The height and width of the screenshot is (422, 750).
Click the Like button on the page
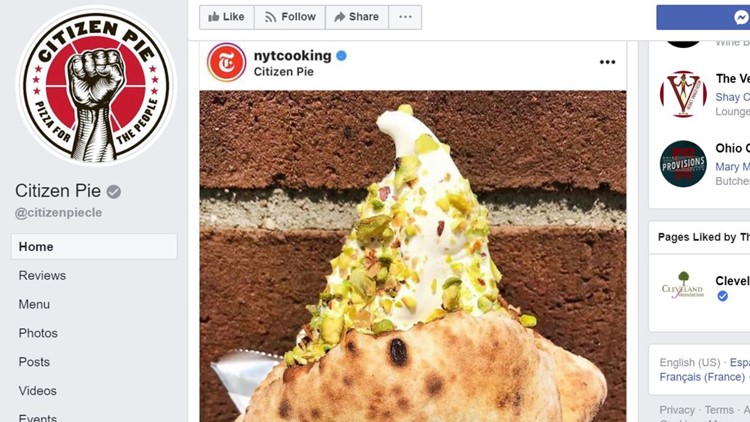point(227,17)
